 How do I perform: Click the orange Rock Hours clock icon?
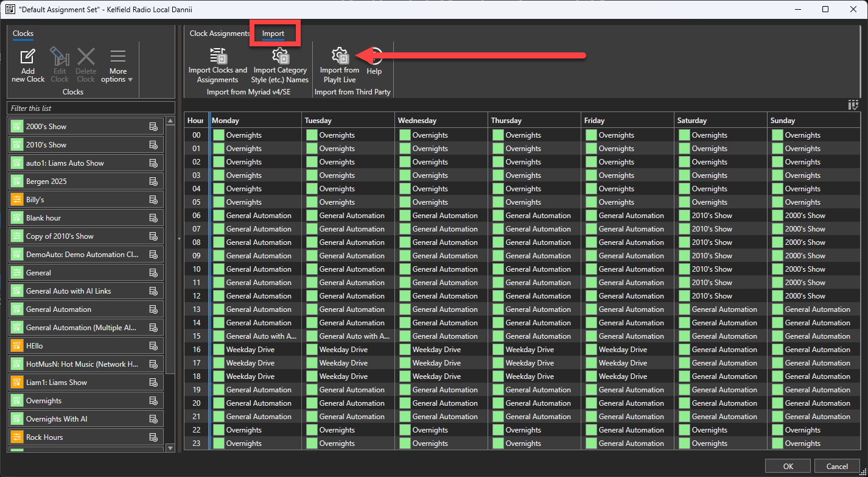[16, 437]
